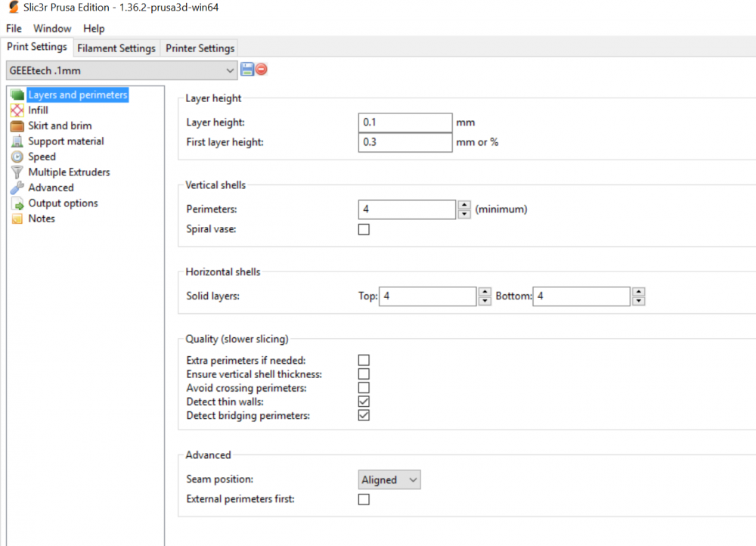Image resolution: width=756 pixels, height=546 pixels.
Task: Select the Infill icon in sidebar
Action: (x=17, y=110)
